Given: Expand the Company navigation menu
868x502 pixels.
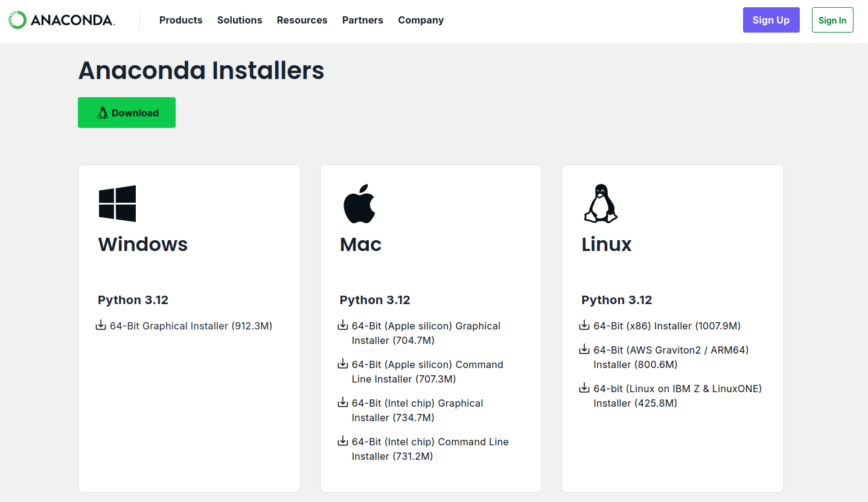Looking at the screenshot, I should point(421,20).
